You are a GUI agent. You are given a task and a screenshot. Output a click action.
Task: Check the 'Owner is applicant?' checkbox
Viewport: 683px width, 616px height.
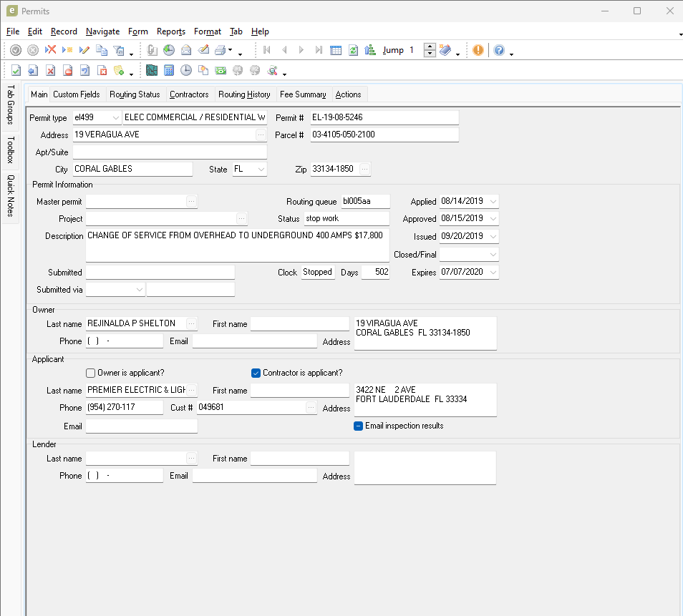point(90,373)
